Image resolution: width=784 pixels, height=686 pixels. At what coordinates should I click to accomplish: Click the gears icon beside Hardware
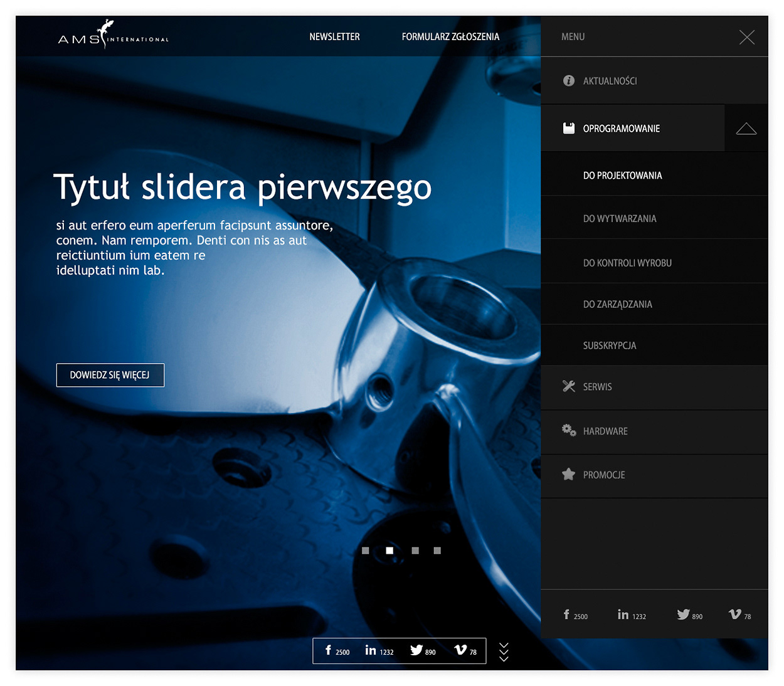click(x=569, y=430)
